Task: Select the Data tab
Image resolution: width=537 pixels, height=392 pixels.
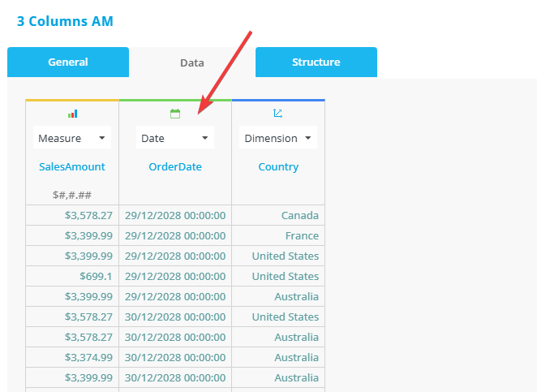Action: point(192,62)
